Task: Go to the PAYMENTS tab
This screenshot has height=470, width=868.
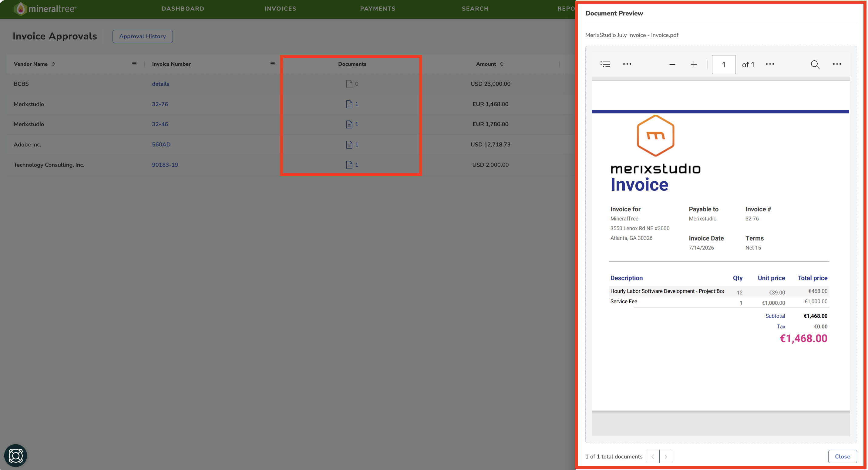Action: point(378,9)
